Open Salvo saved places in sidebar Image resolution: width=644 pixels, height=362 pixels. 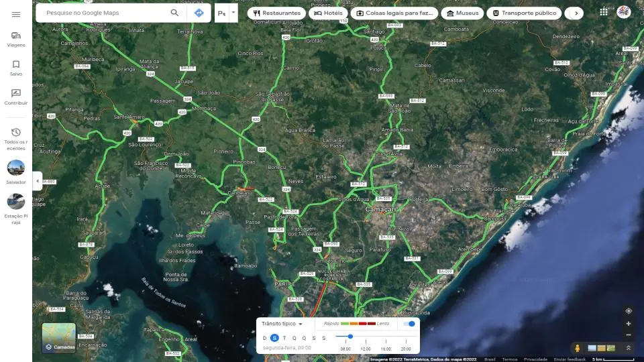(x=16, y=68)
